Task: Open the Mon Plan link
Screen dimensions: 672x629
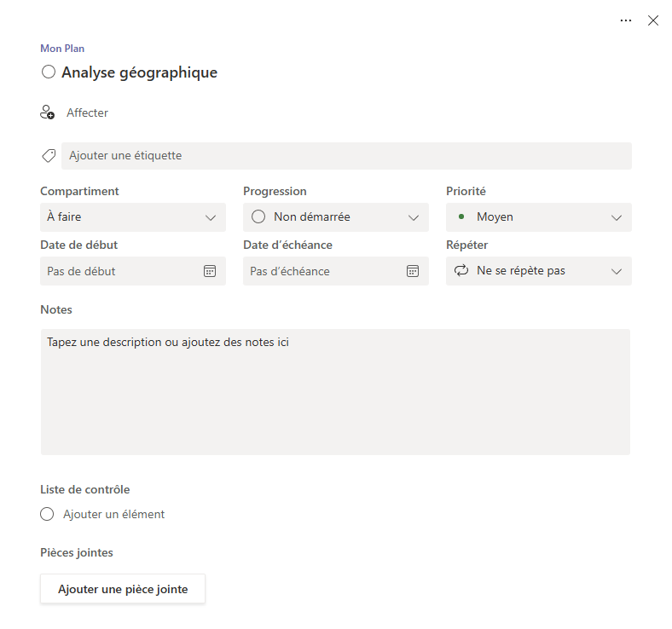Action: (x=62, y=49)
